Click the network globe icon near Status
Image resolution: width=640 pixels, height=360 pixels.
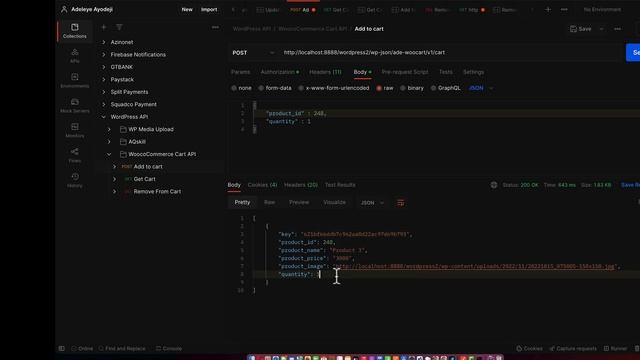494,185
